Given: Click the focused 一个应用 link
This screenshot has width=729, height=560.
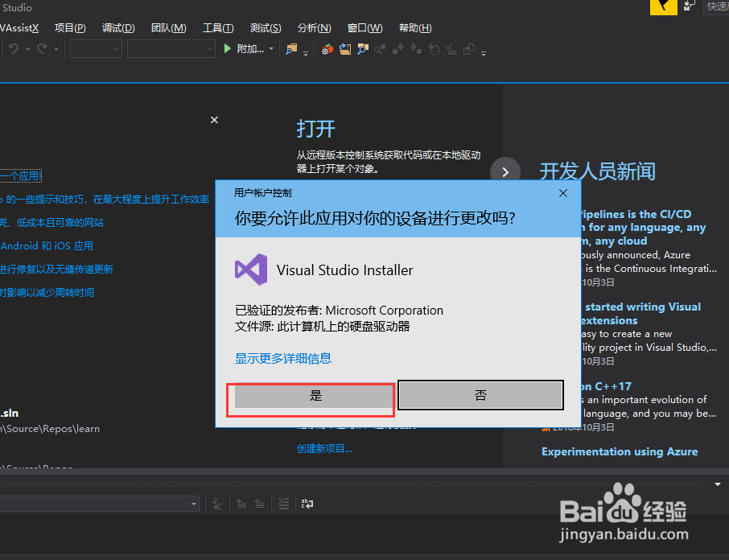Looking at the screenshot, I should (20, 175).
